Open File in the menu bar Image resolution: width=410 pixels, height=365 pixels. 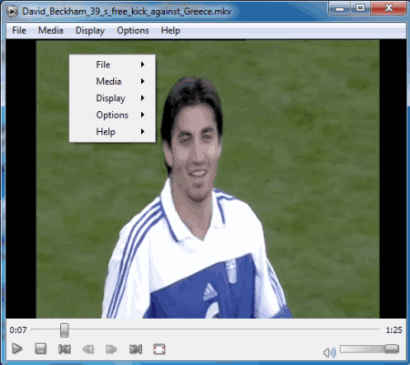(19, 31)
